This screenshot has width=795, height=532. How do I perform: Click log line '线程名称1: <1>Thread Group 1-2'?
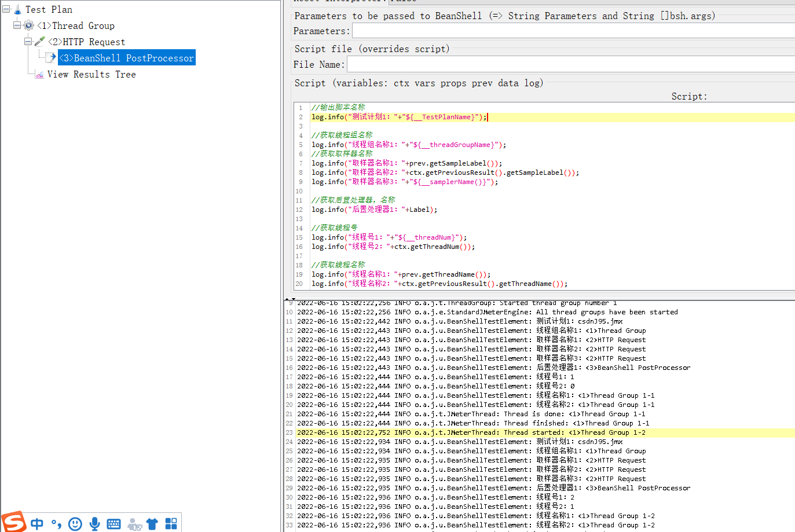point(476,516)
